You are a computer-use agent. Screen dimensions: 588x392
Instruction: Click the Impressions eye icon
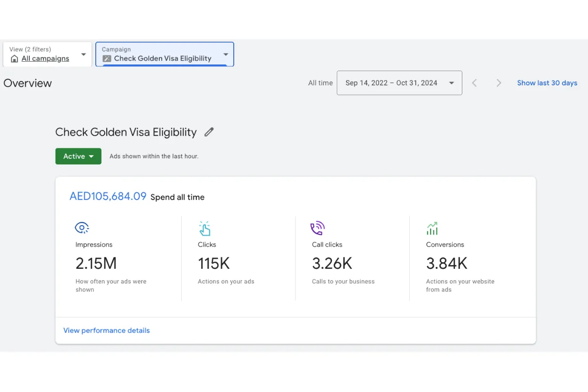click(82, 228)
